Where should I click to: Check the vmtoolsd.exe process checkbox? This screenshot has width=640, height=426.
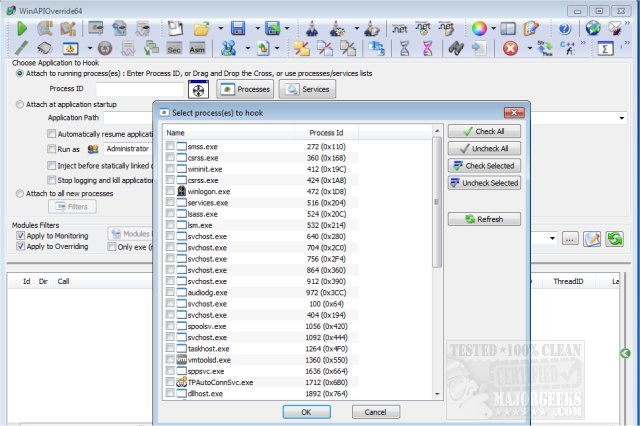(170, 359)
